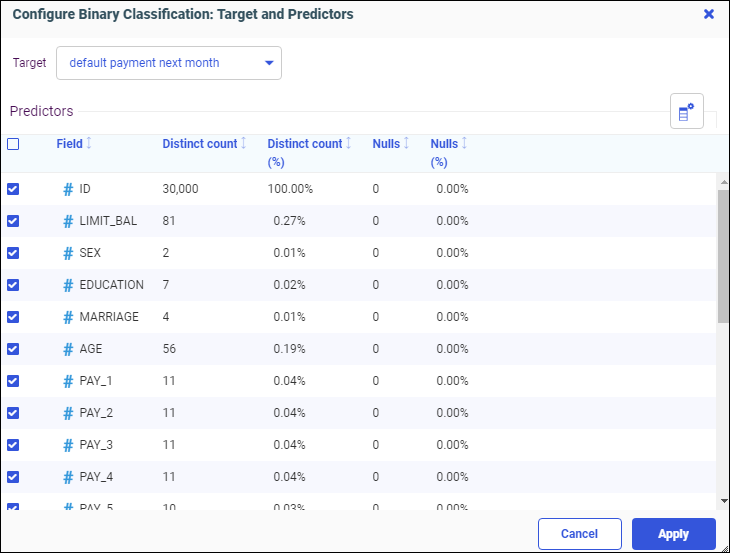Click the sort icon beside Field header

(89, 144)
